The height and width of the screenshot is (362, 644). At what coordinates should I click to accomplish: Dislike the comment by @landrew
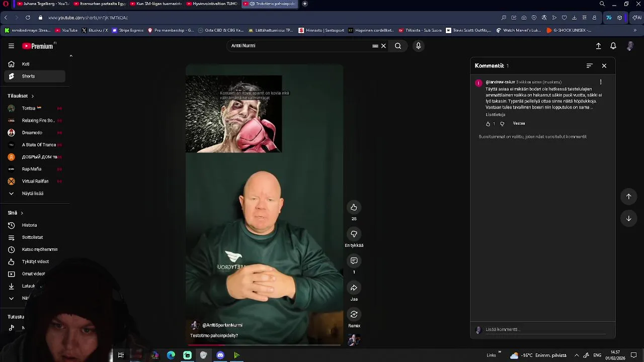[502, 124]
